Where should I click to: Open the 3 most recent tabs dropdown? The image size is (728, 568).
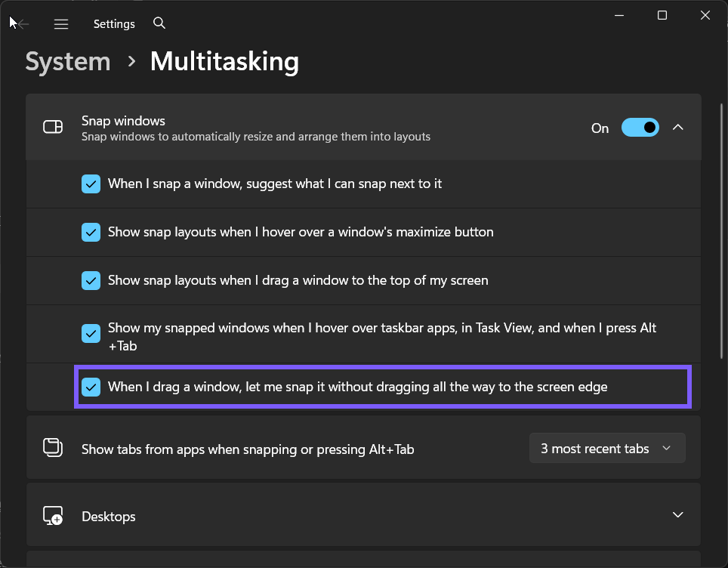pos(607,448)
